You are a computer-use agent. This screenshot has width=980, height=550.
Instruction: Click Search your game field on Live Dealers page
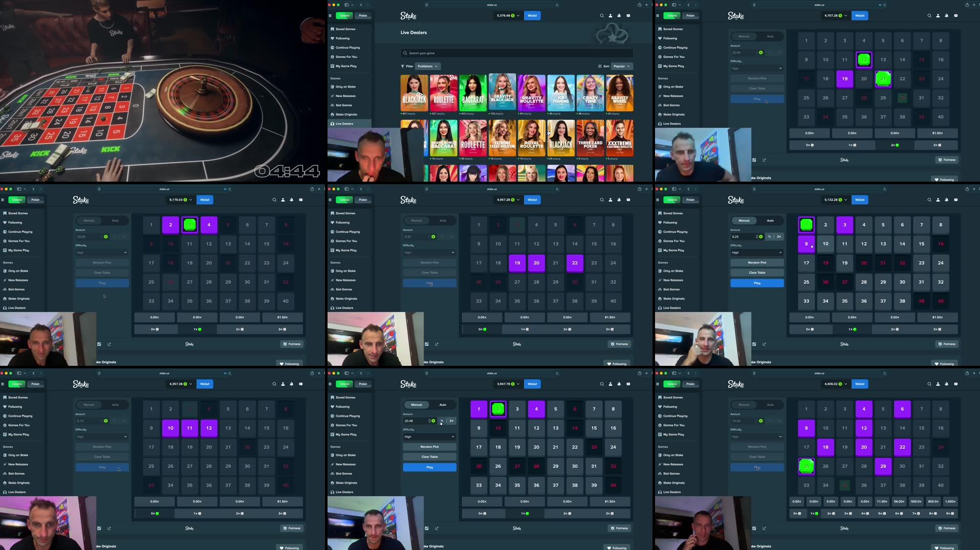tap(517, 53)
